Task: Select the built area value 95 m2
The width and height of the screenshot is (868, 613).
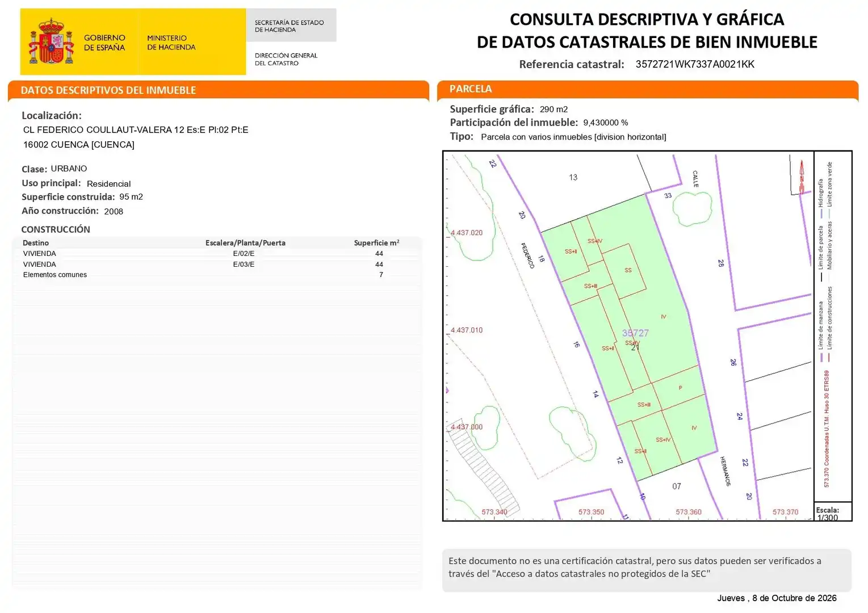Action: click(131, 197)
